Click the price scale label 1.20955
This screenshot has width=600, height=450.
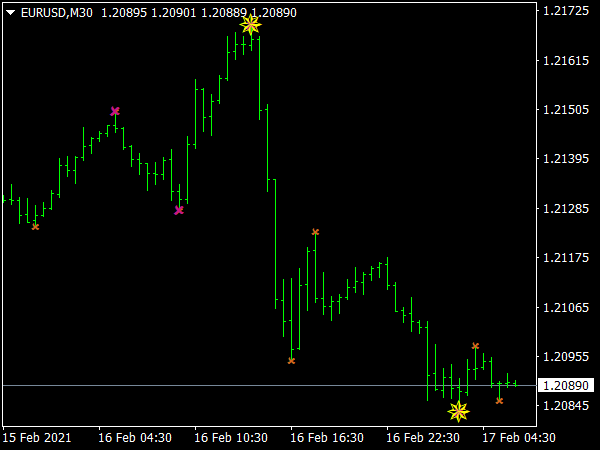tap(566, 357)
